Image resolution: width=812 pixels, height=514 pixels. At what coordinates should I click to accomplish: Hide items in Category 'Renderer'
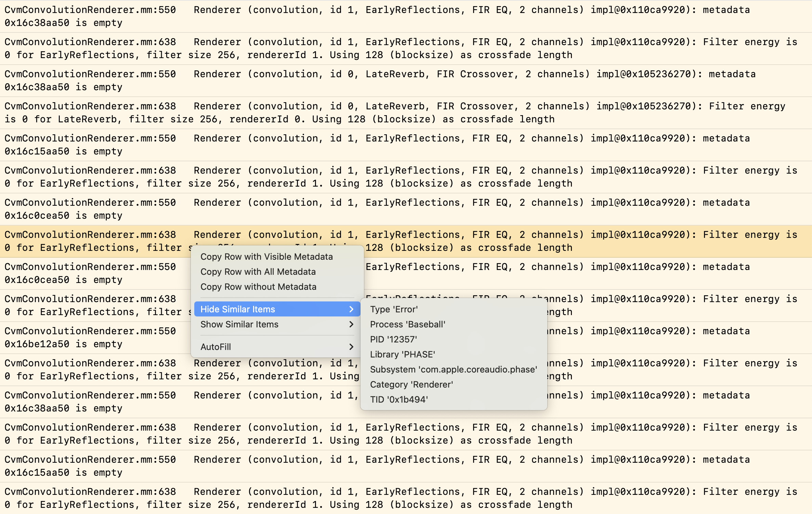(411, 384)
